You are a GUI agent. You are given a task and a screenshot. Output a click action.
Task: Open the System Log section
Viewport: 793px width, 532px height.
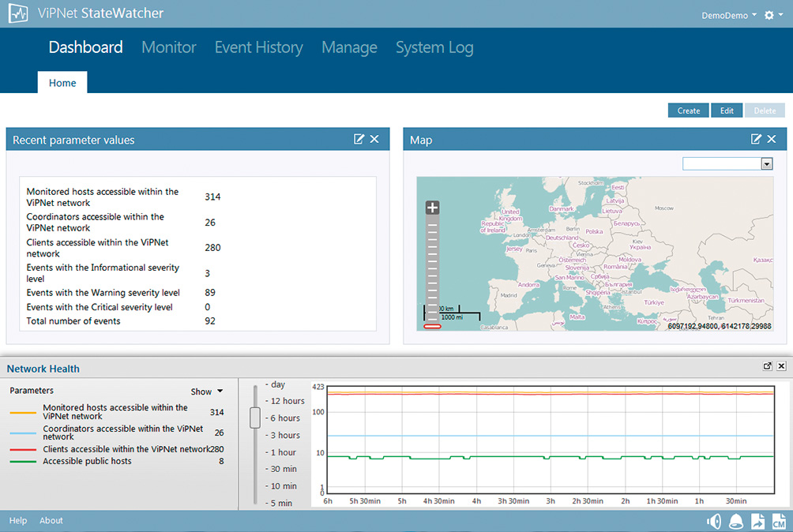pos(434,47)
